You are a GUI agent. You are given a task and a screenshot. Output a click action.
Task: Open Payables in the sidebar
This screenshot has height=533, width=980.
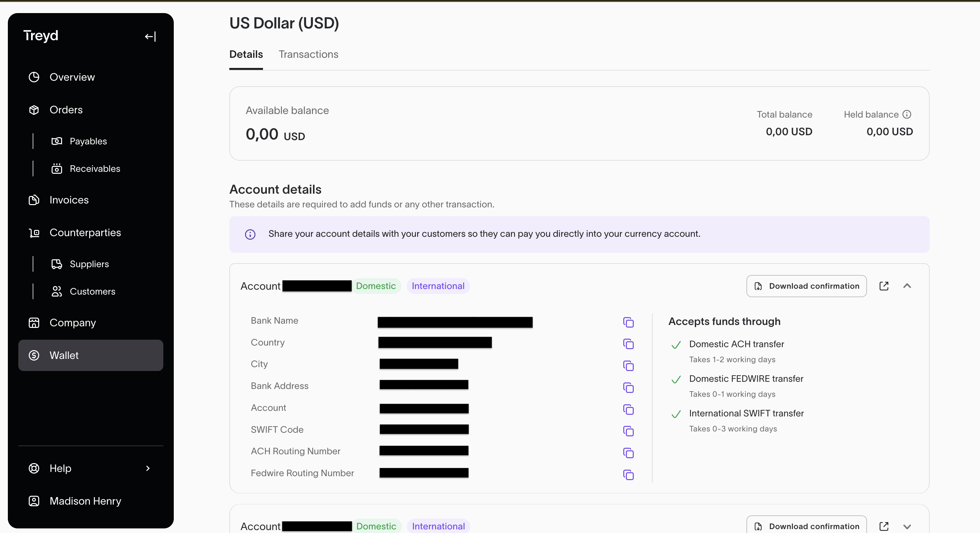tap(88, 141)
